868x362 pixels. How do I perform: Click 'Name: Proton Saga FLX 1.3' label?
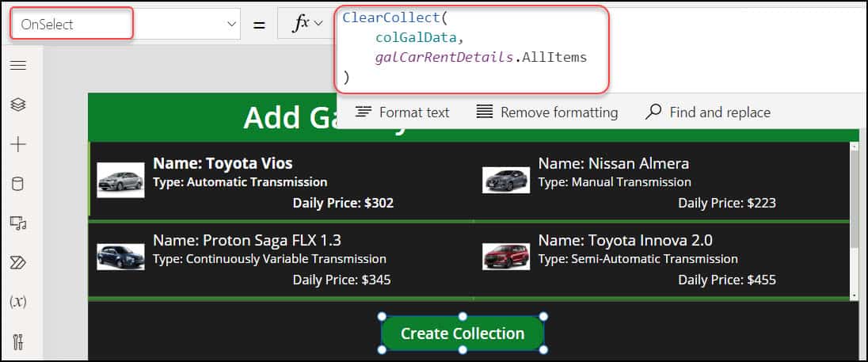[x=247, y=240]
